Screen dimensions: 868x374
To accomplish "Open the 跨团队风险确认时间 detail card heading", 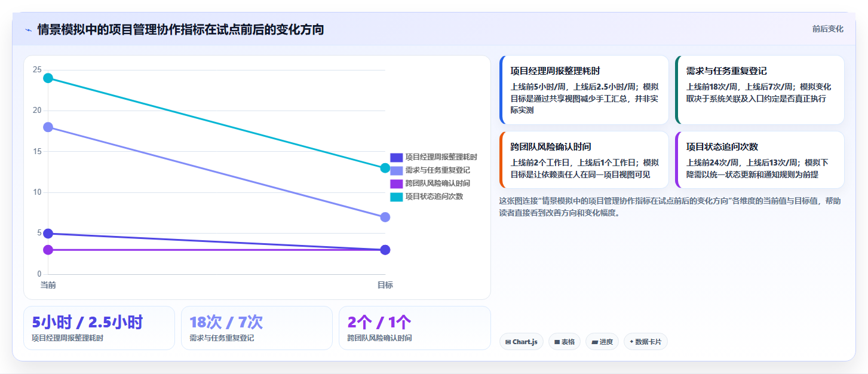I will tap(551, 147).
